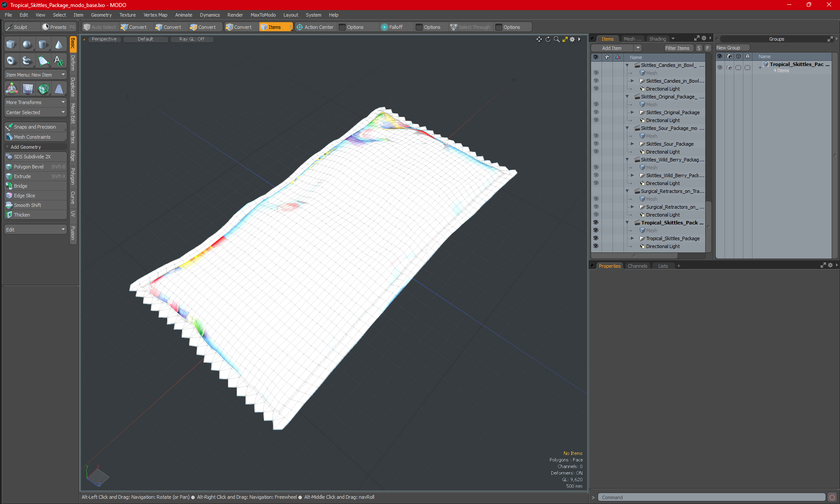
Task: Collapse the Skittles_Candies_in_Bowl scene tree
Action: (x=627, y=65)
